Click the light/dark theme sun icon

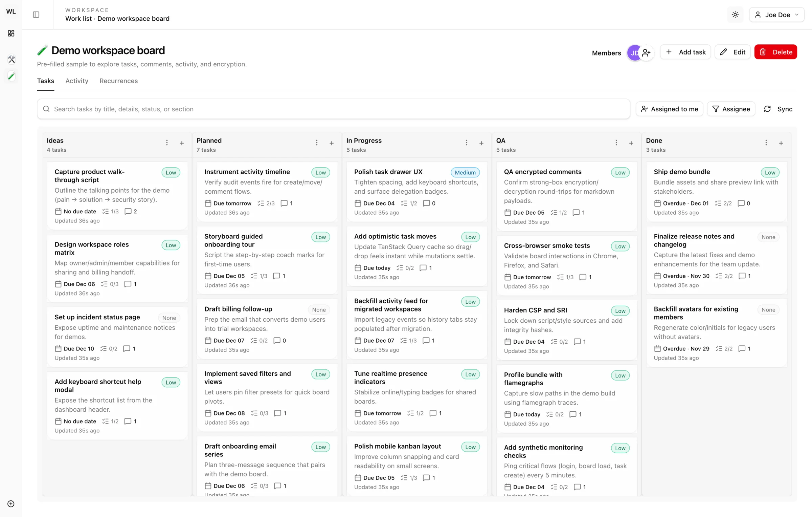click(735, 15)
